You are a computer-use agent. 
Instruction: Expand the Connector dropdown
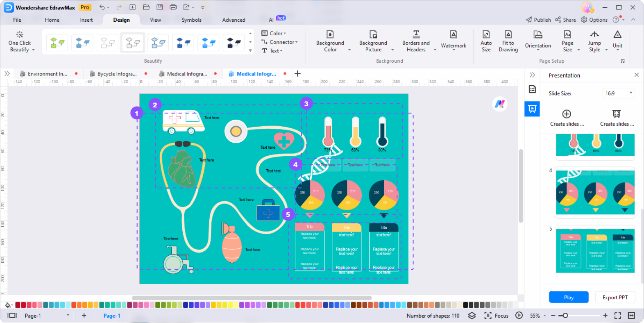[280, 42]
